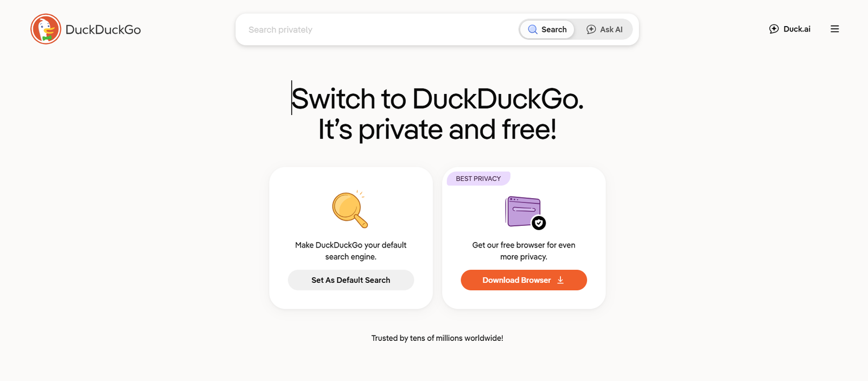868x381 pixels.
Task: Click the black checkmark shield badge
Action: pyautogui.click(x=539, y=223)
